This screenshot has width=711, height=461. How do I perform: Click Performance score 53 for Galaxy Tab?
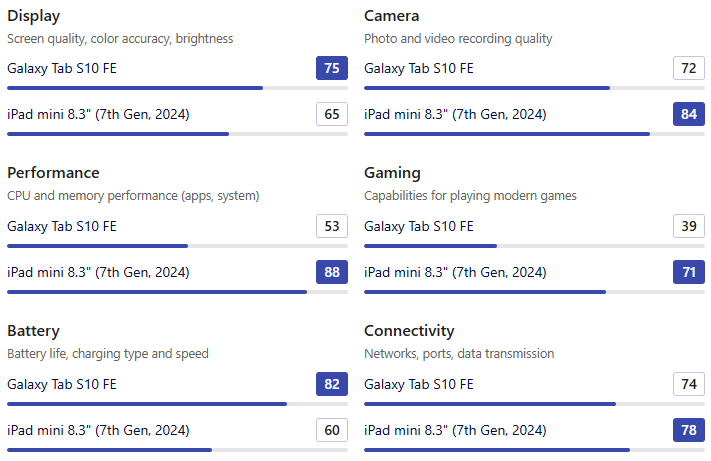pyautogui.click(x=332, y=226)
